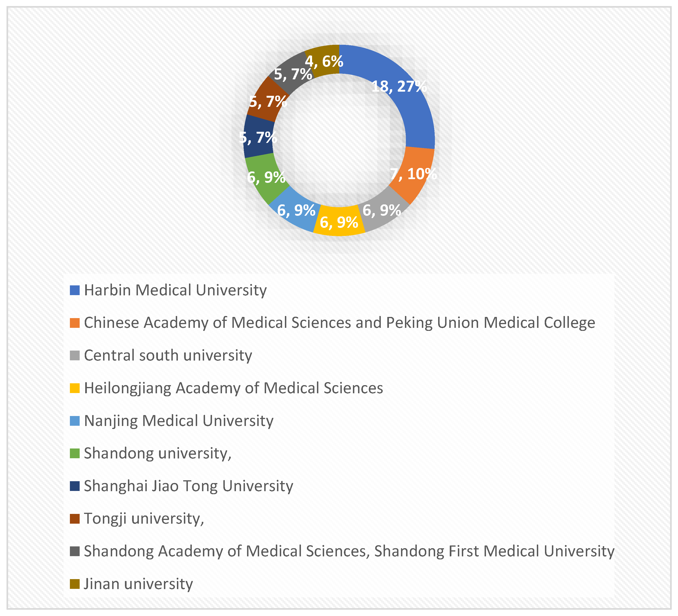The width and height of the screenshot is (678, 616).
Task: Click the Heilongjiang Academy of Medical Sciences label
Action: (233, 388)
